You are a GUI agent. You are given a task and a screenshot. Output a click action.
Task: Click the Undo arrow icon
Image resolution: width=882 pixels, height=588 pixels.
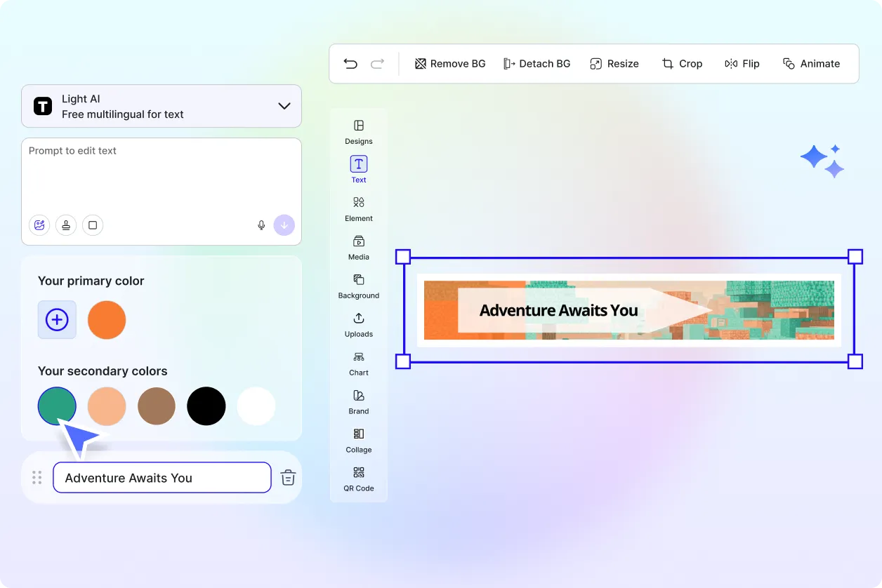point(350,64)
